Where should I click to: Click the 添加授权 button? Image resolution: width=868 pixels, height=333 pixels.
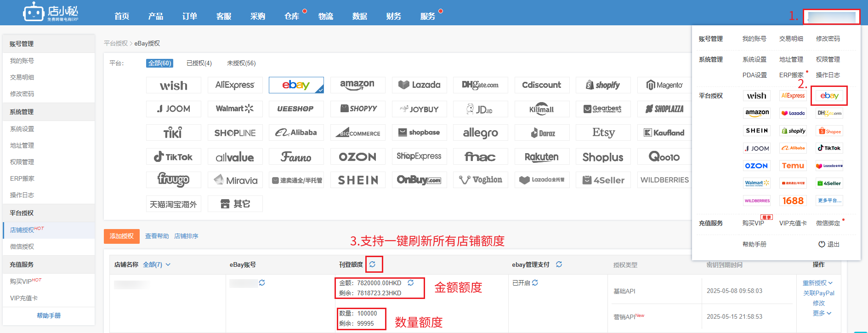tap(122, 236)
